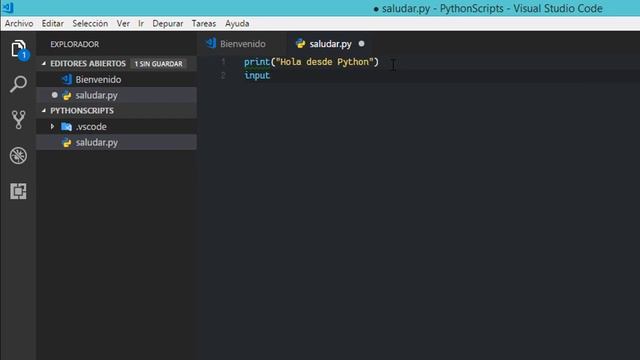This screenshot has width=640, height=360.
Task: Collapse the EDITORES ABIERTOS section
Action: [x=44, y=63]
